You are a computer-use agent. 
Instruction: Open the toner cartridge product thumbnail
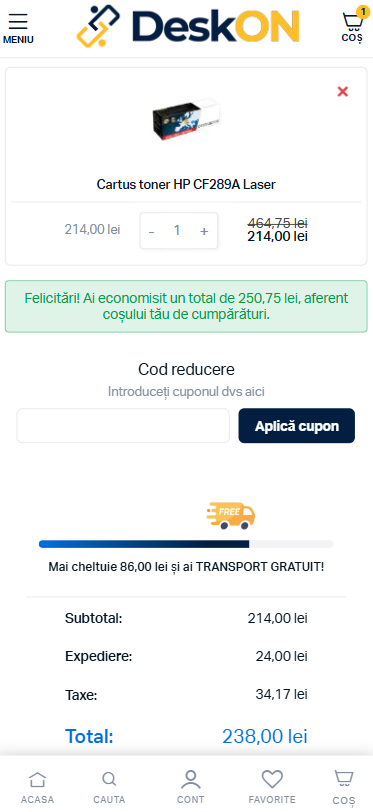pyautogui.click(x=186, y=122)
